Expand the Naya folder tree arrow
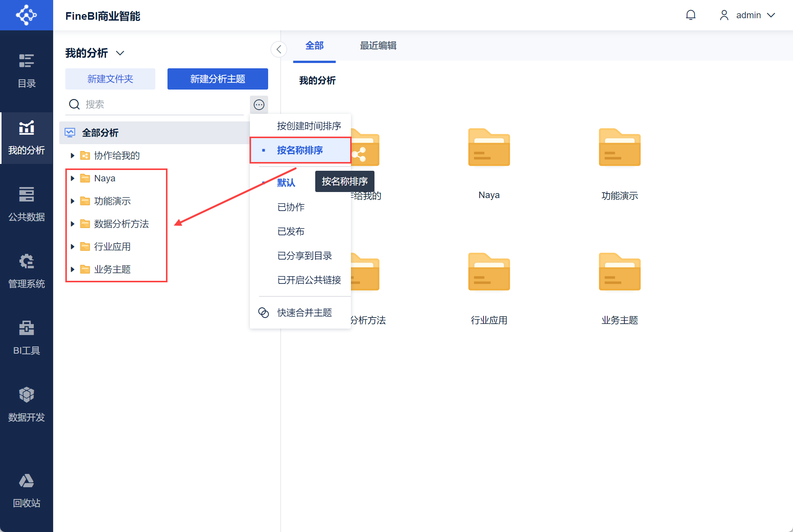793x532 pixels. (x=72, y=178)
